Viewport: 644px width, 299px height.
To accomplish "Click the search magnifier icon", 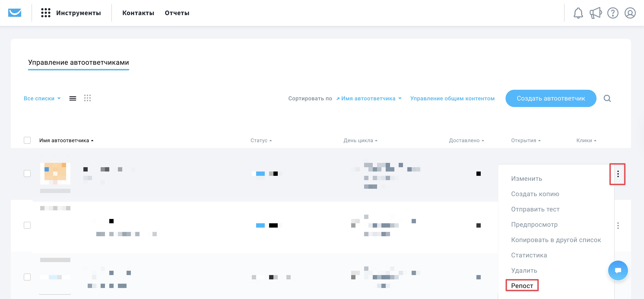I will [x=607, y=98].
